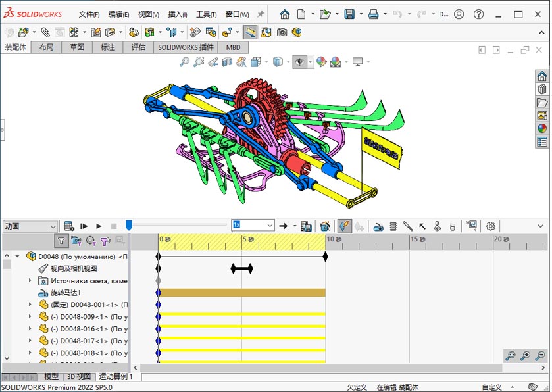Click the Zoom to Fit view icon
The image size is (552, 392).
(184, 62)
